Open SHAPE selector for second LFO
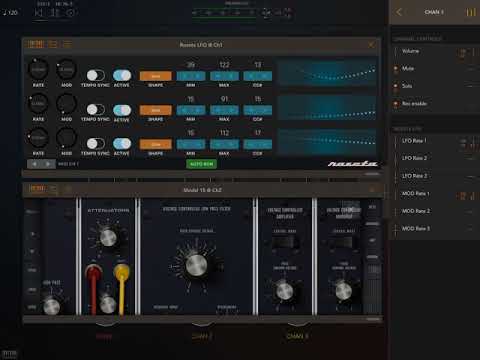The height and width of the screenshot is (360, 480). click(x=156, y=110)
